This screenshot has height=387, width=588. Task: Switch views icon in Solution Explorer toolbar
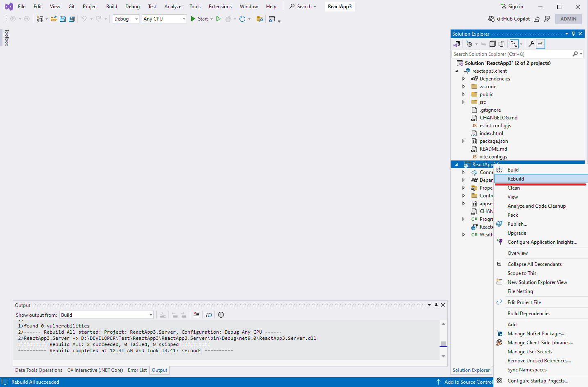457,44
